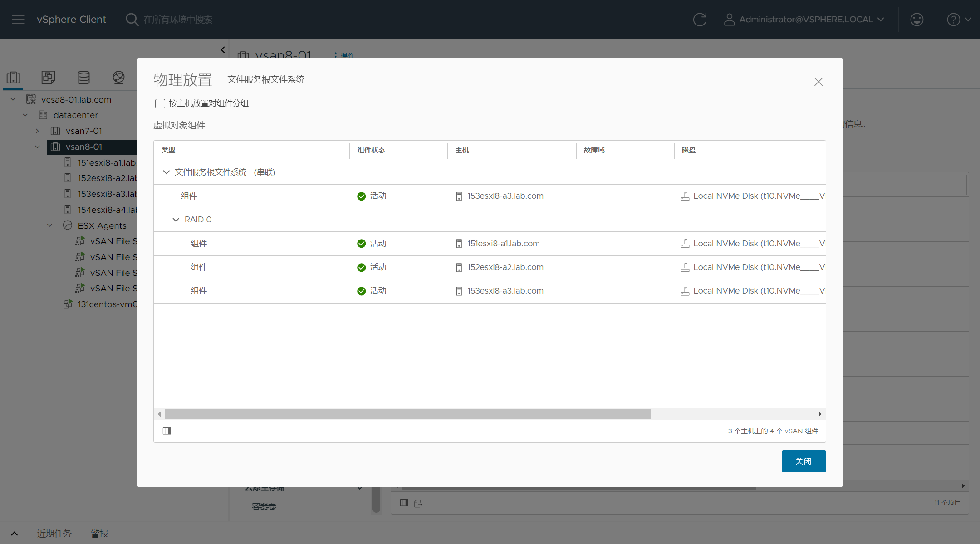Screen dimensions: 980x544
Task: Open 容器卷 in the background panel
Action: point(264,506)
